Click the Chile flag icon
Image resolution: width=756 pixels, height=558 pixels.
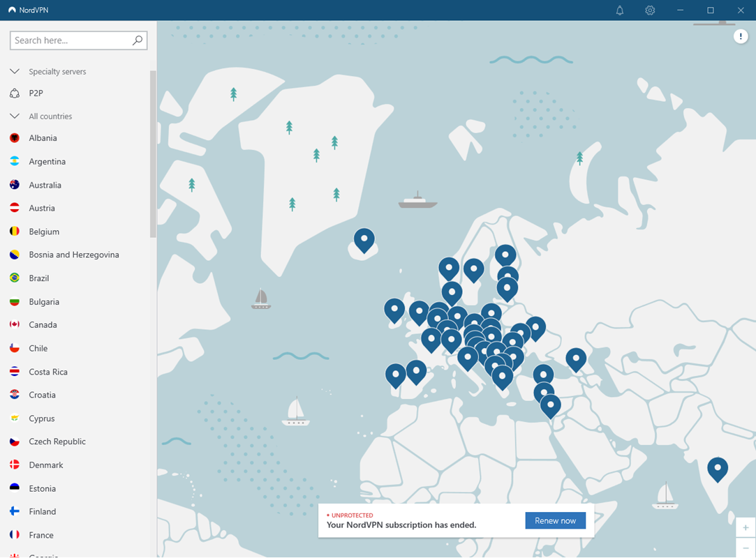[x=15, y=348]
